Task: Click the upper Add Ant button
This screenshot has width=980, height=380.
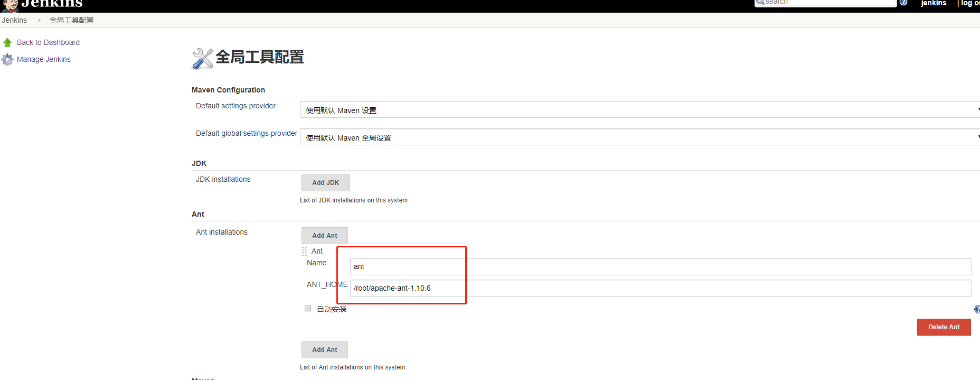Action: coord(325,236)
